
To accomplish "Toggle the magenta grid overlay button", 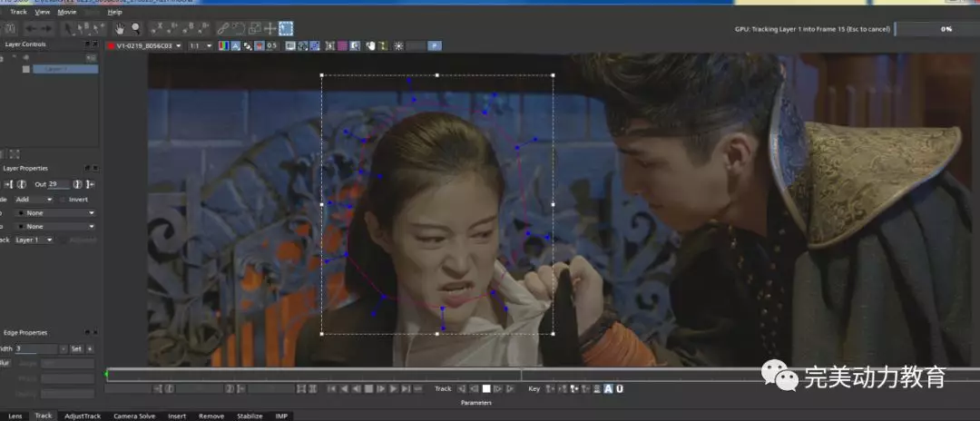I will coord(342,46).
